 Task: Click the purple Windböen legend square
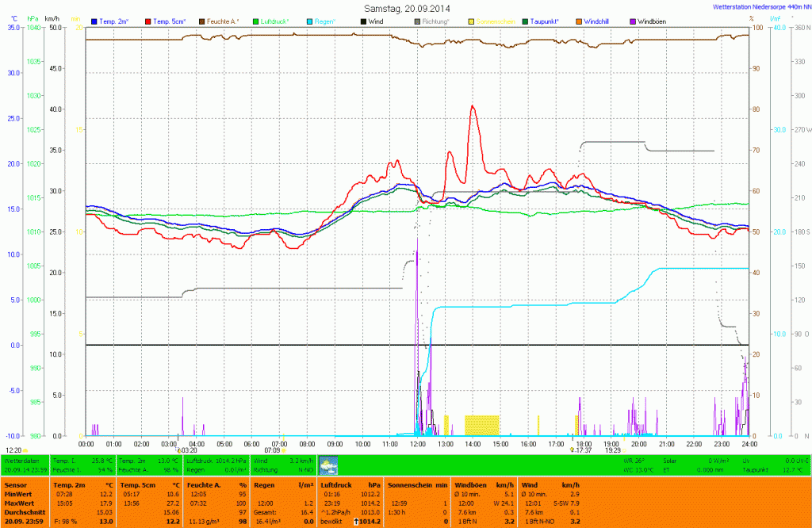[x=632, y=21]
